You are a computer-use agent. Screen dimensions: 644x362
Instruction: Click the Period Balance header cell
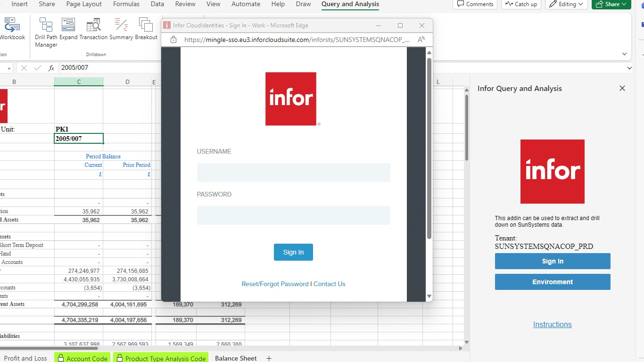click(x=103, y=156)
